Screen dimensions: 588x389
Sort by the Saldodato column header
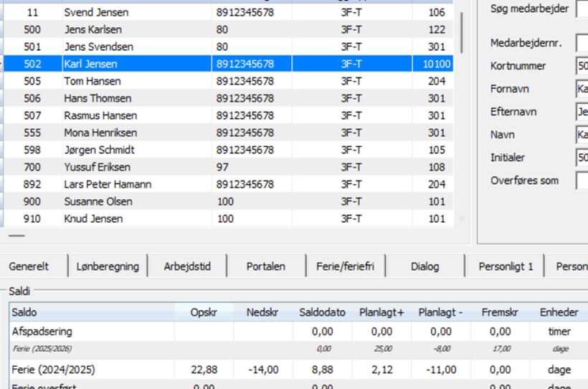tap(323, 313)
